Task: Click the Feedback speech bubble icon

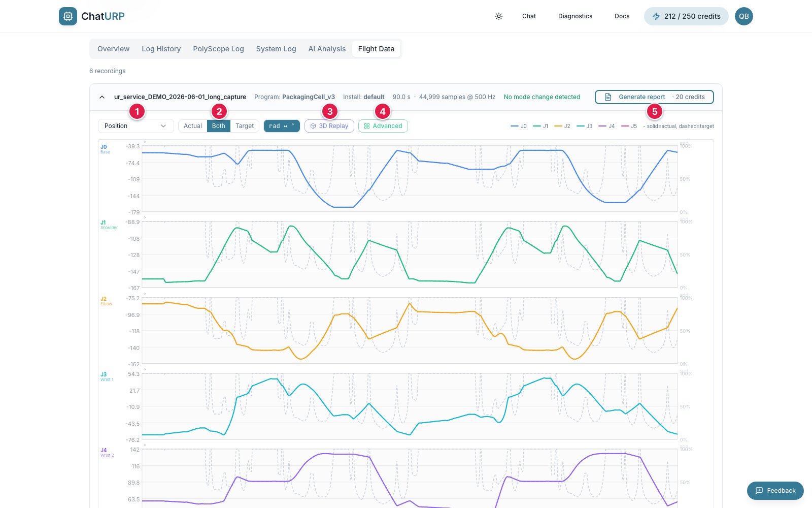Action: coord(759,491)
